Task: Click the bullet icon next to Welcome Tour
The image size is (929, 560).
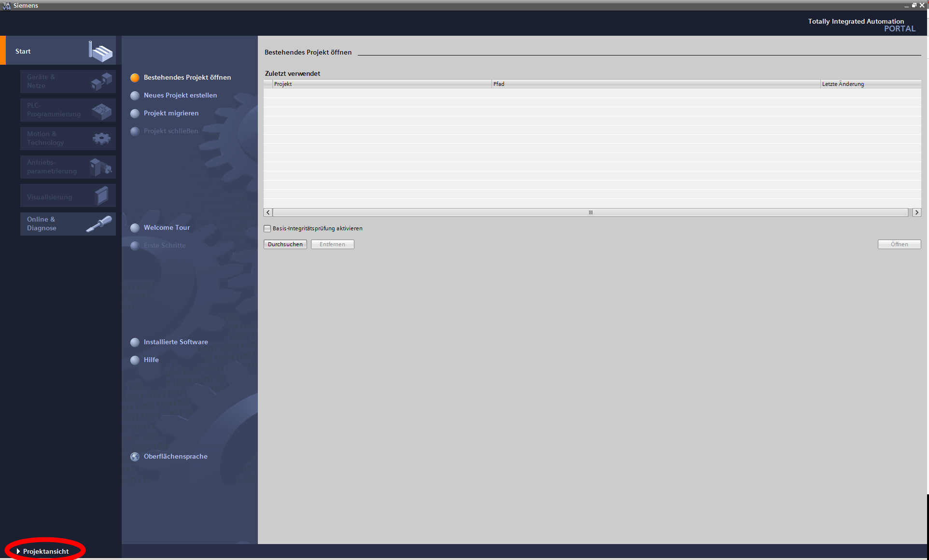Action: tap(135, 228)
